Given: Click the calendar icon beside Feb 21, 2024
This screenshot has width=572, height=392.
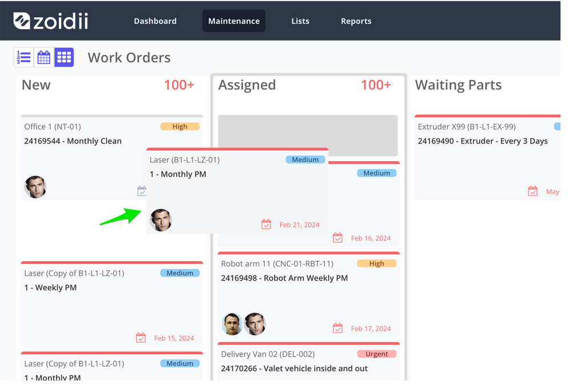Looking at the screenshot, I should pos(267,225).
